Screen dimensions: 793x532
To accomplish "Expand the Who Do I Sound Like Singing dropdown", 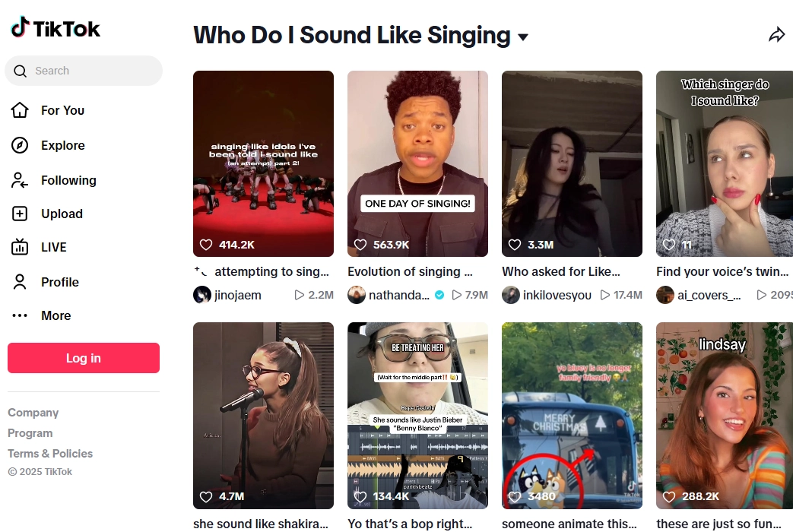I will (523, 37).
